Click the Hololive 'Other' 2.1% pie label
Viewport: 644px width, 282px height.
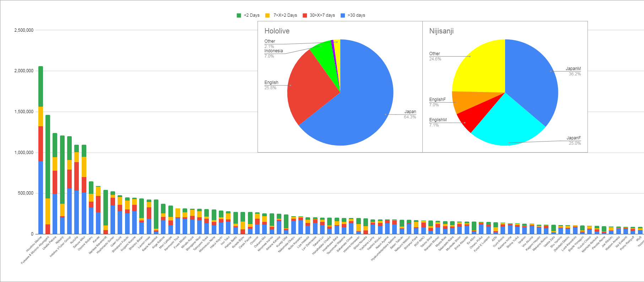click(270, 44)
